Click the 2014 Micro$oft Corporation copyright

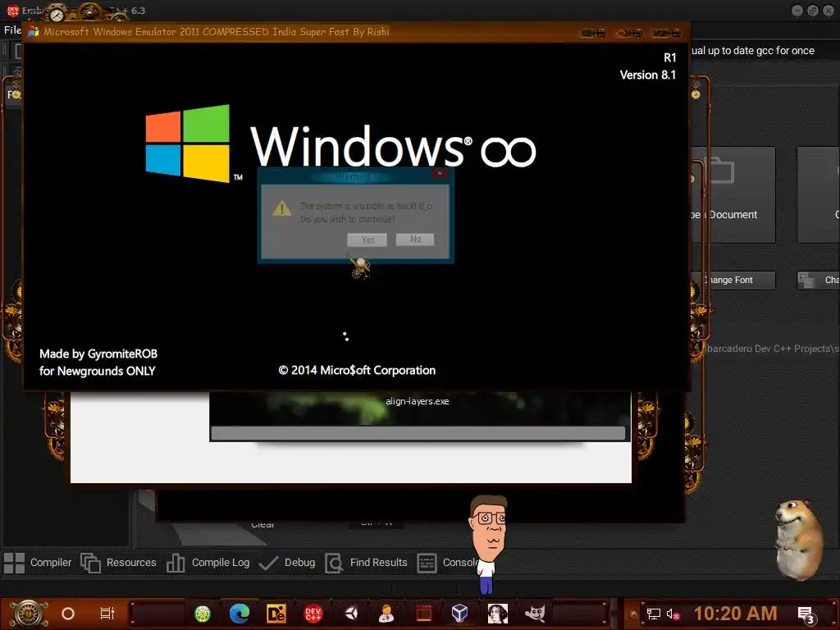pyautogui.click(x=357, y=371)
